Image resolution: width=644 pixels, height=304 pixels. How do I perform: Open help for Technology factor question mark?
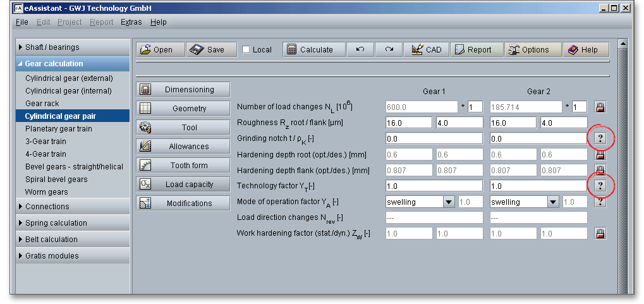coord(600,185)
